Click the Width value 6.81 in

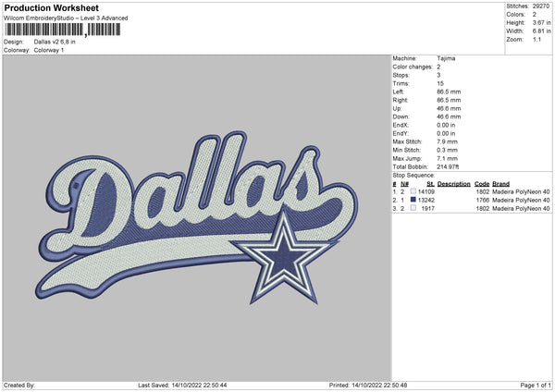coord(541,31)
